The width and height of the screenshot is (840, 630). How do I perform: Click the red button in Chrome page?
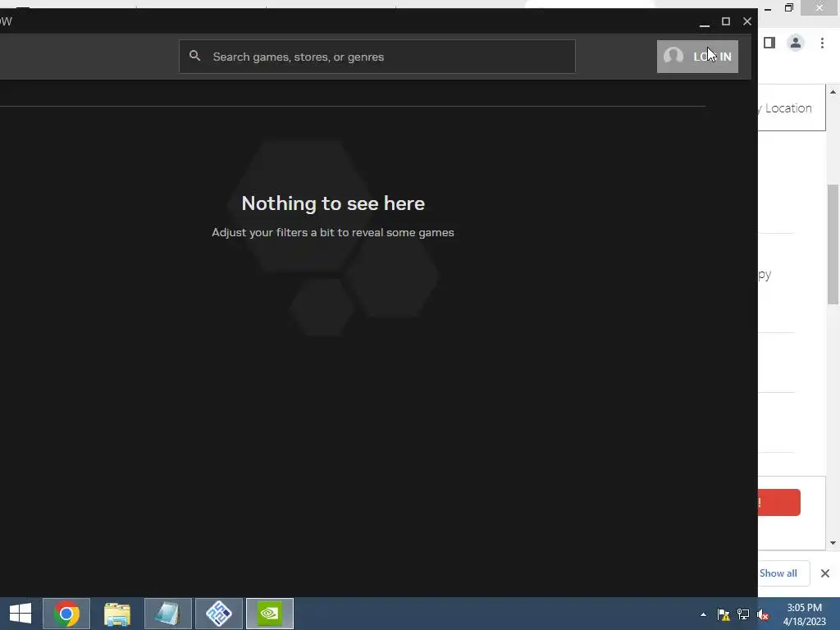[779, 503]
